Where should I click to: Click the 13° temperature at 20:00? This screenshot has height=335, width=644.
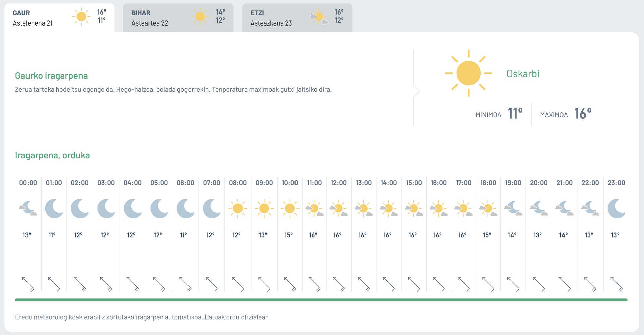tap(538, 235)
